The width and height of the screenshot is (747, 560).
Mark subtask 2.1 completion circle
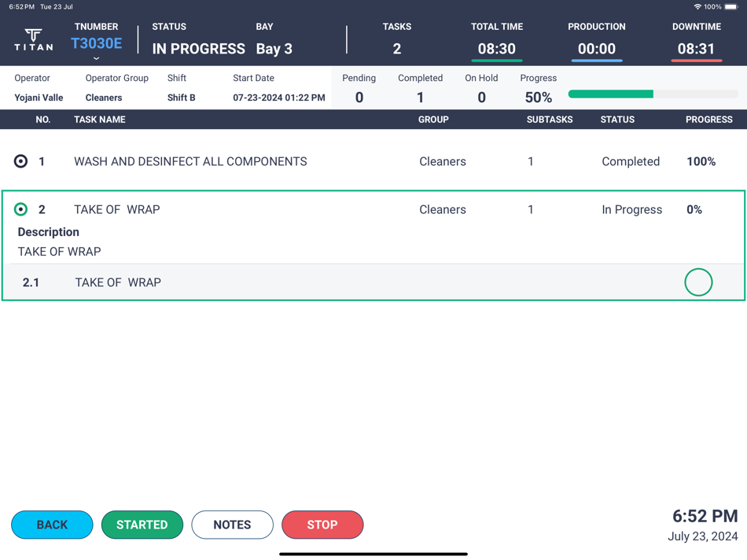tap(698, 282)
